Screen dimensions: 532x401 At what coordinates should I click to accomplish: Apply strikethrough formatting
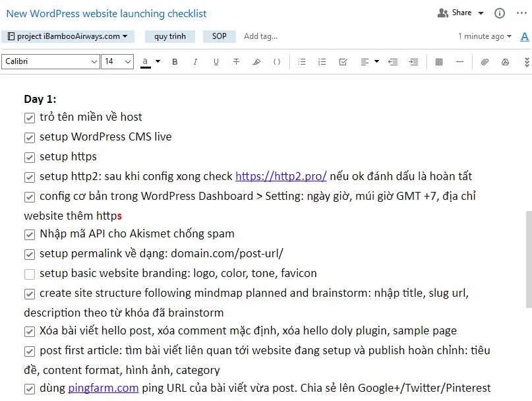[236, 62]
